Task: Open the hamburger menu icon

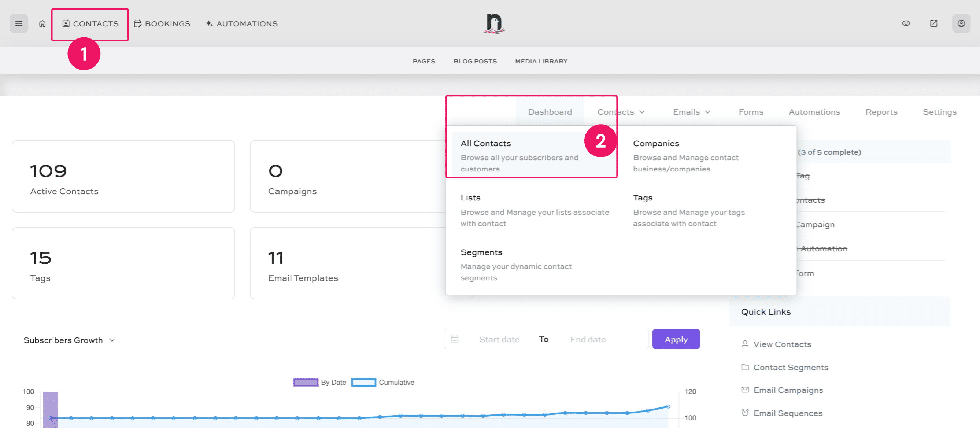Action: (19, 23)
